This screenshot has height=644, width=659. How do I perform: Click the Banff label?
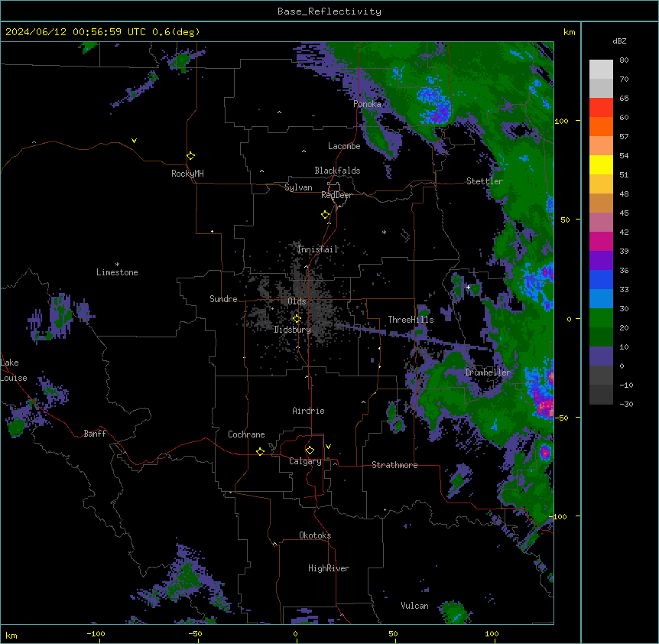pyautogui.click(x=95, y=434)
